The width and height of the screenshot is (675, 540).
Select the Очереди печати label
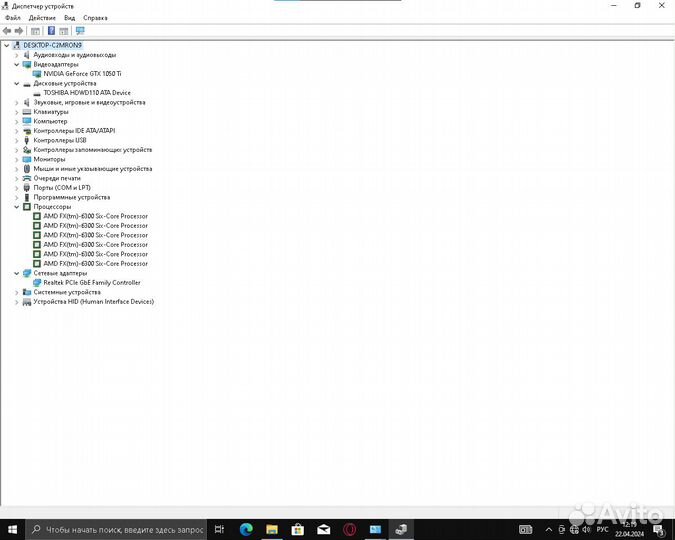point(57,178)
